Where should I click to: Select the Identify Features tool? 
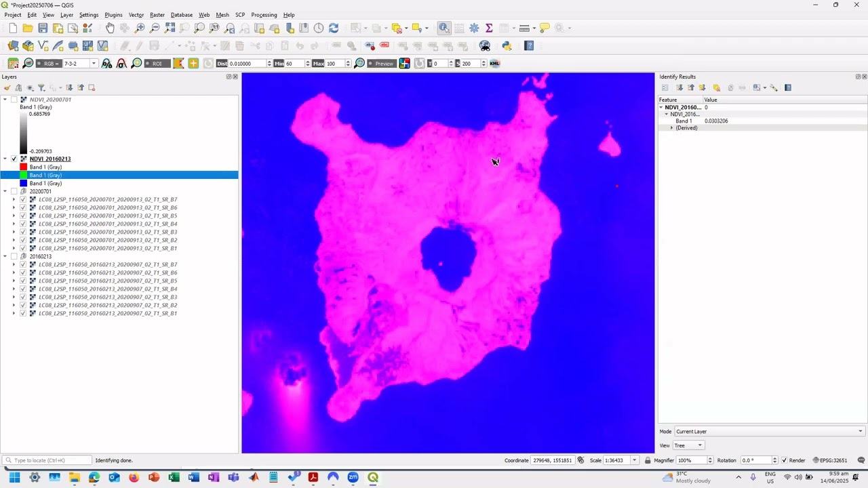[x=443, y=28]
